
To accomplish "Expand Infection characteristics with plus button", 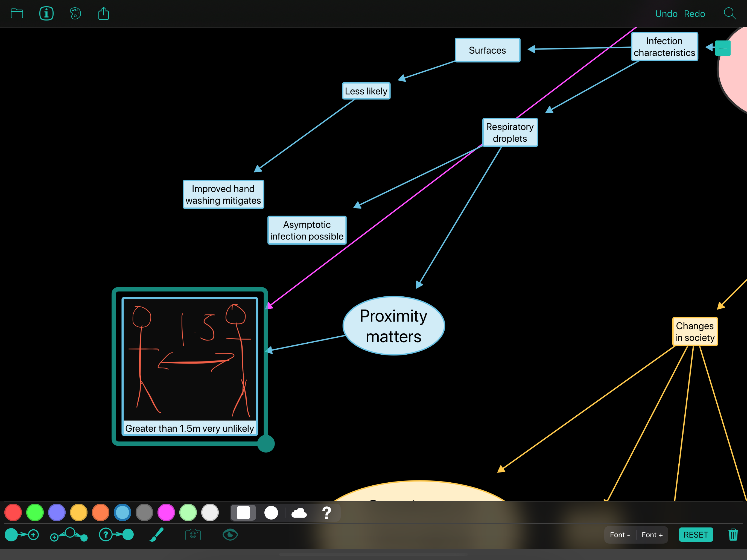I will pos(723,48).
